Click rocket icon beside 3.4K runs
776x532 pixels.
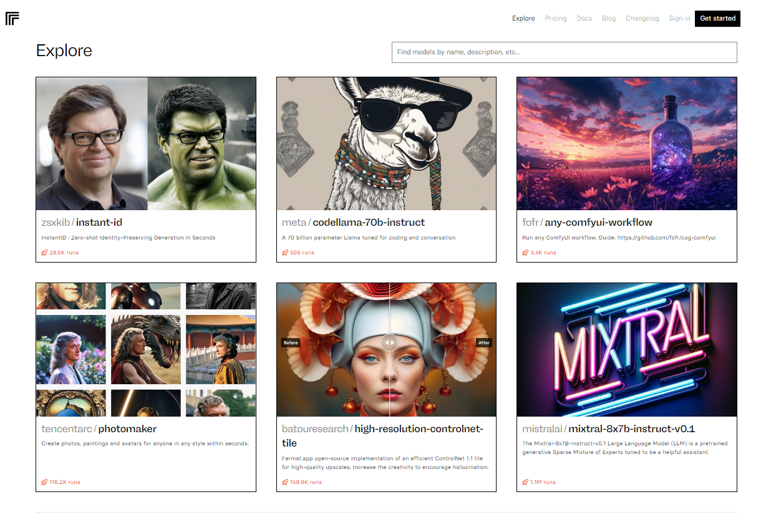coord(525,253)
